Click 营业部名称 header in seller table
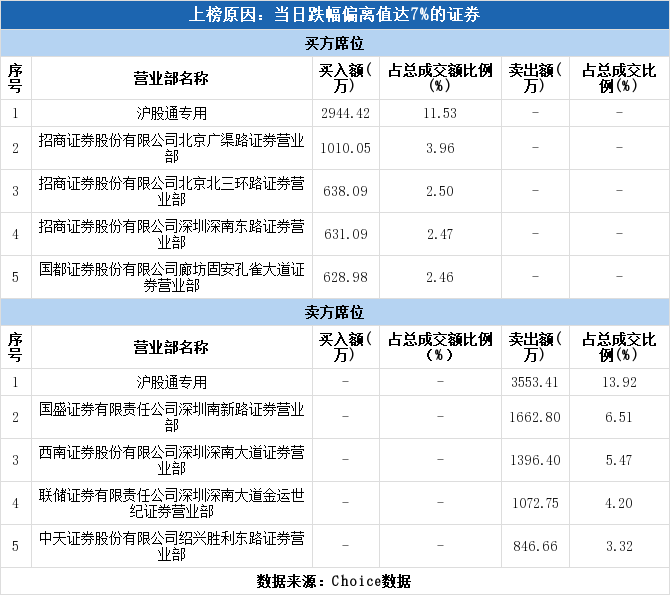The width and height of the screenshot is (670, 595). coord(171,347)
